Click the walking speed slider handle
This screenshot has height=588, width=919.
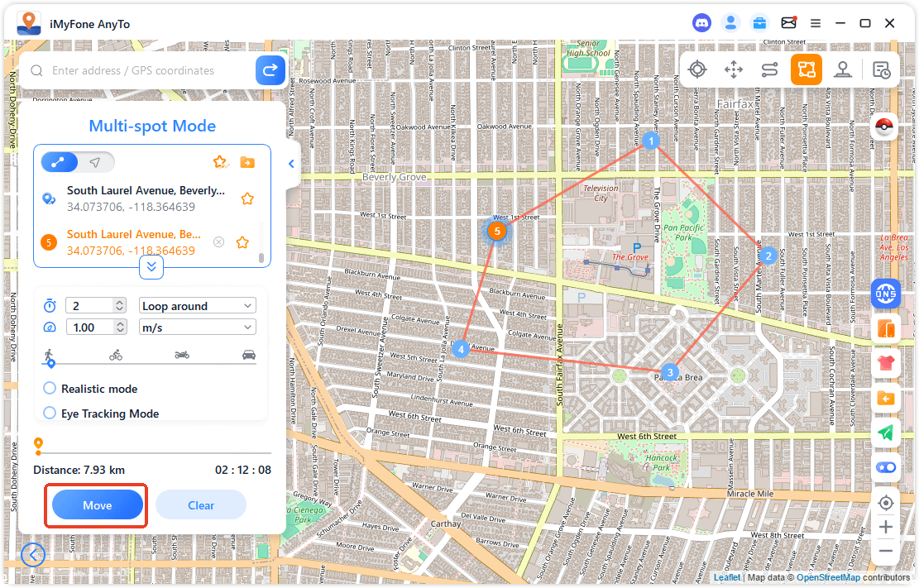pos(50,362)
